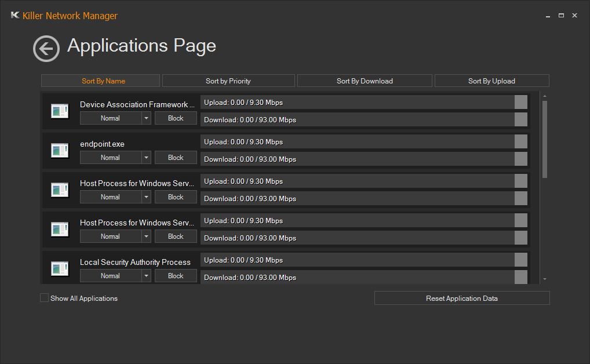Choose Sort By Download option

pos(365,81)
